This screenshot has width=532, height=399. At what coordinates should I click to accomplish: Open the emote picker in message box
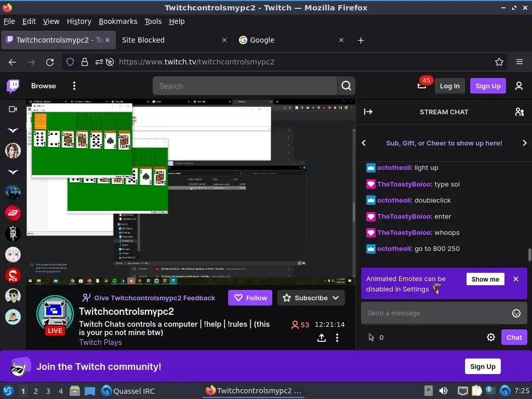click(516, 313)
